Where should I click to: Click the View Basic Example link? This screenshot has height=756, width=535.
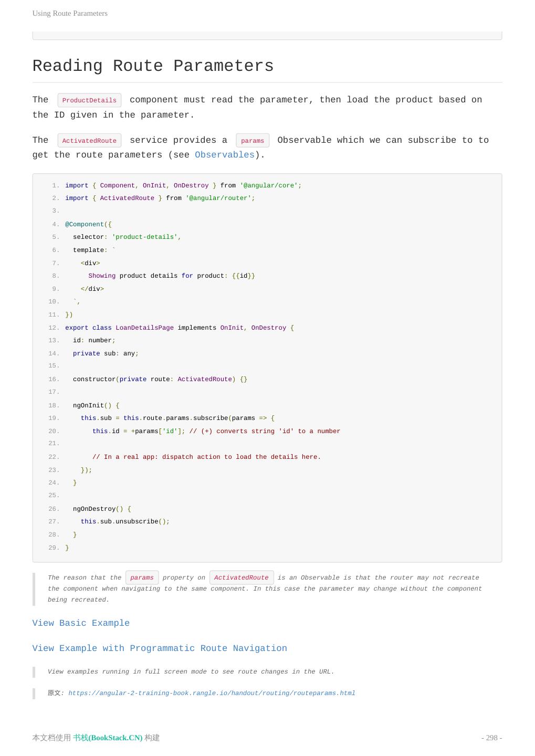point(81,623)
